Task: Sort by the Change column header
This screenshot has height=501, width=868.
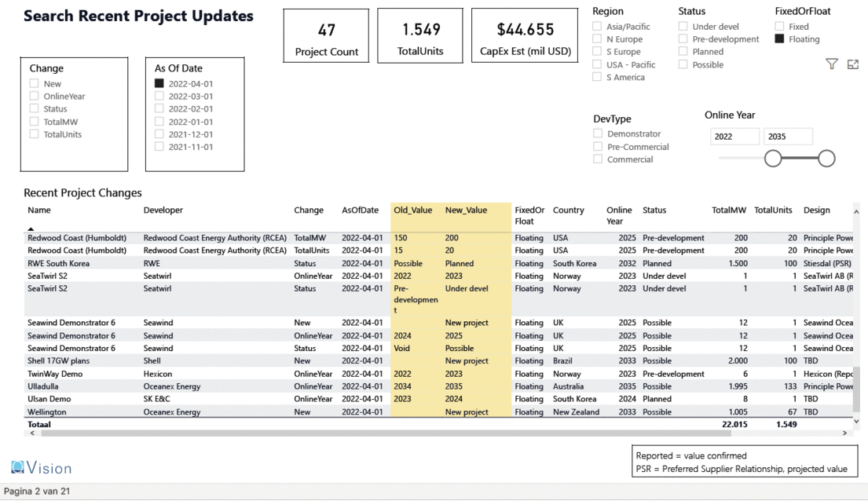Action: point(309,210)
